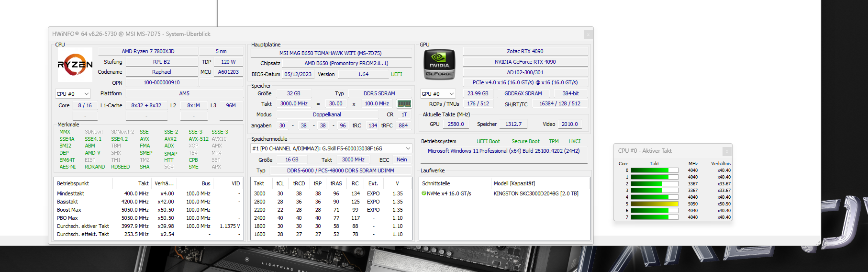Click the 1.1375 V VID value

230,226
